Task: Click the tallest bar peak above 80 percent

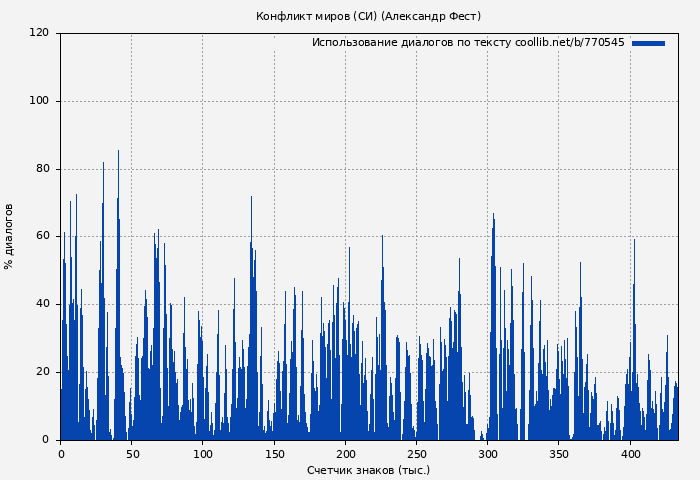Action: [x=118, y=153]
